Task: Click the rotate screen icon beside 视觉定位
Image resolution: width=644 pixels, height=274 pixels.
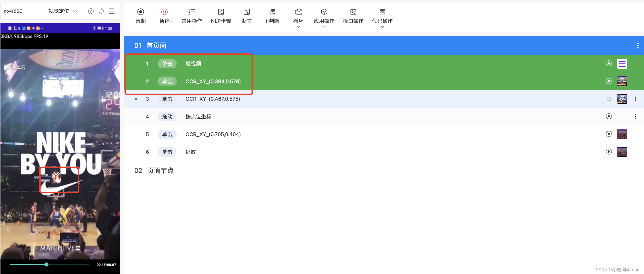Action: pos(101,11)
